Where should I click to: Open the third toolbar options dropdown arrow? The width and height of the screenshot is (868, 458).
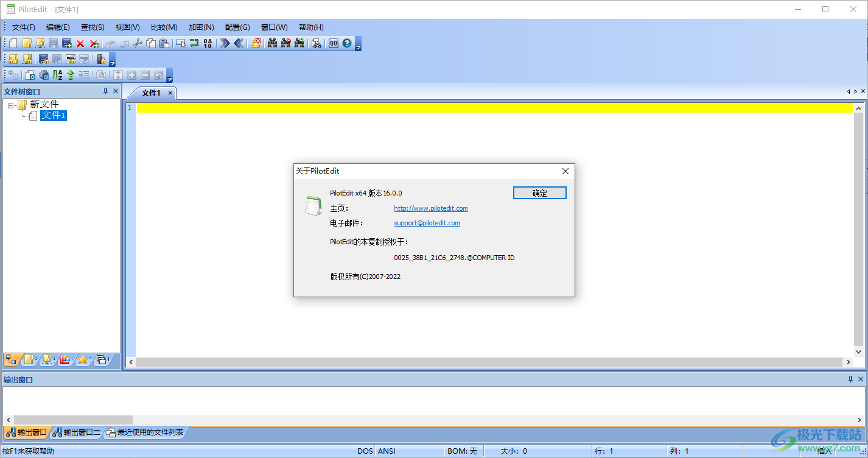click(x=170, y=76)
